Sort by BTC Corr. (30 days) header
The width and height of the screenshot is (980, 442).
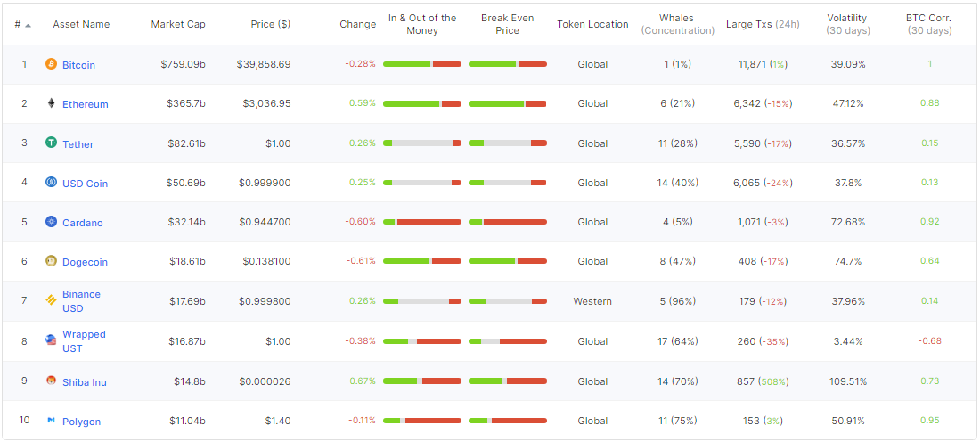point(930,24)
